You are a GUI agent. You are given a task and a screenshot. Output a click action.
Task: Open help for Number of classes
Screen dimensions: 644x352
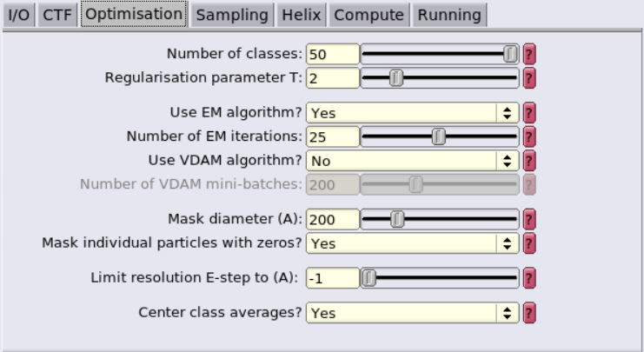click(529, 54)
